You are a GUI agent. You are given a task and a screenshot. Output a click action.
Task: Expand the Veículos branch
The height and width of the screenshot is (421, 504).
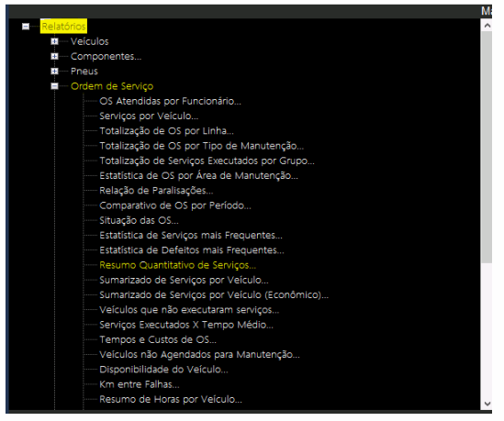tap(55, 41)
